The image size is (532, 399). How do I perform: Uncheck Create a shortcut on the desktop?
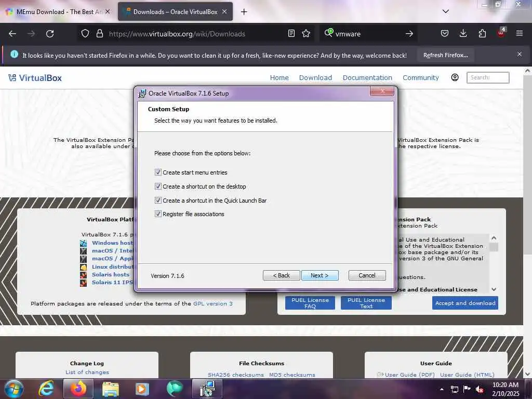158,187
